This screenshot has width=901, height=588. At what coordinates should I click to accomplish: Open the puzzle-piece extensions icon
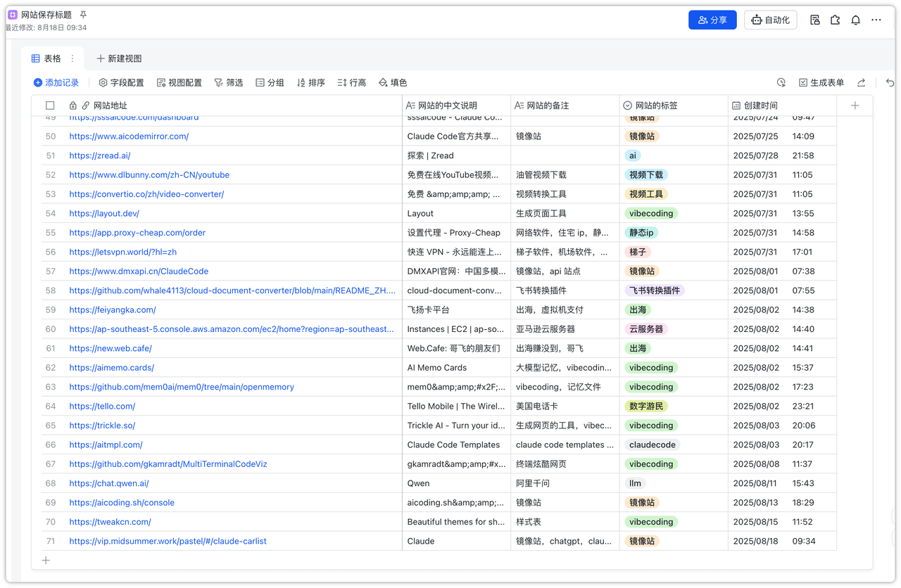click(x=835, y=20)
